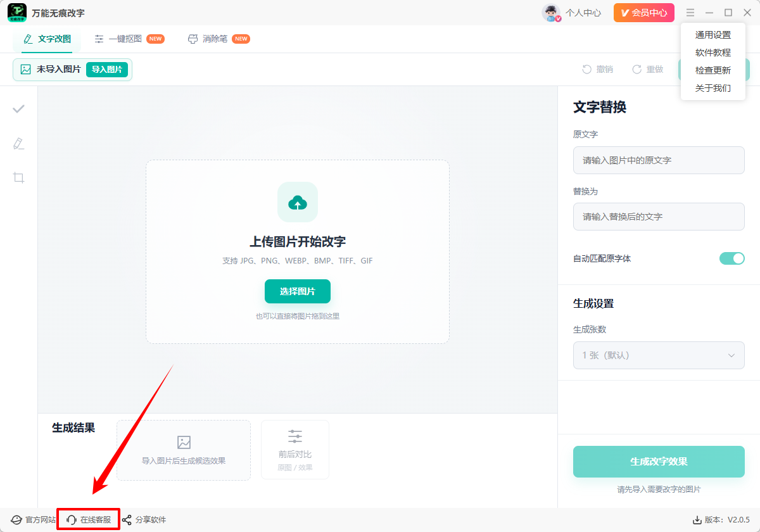
Task: Click the version text V2.0.5
Action: click(738, 520)
